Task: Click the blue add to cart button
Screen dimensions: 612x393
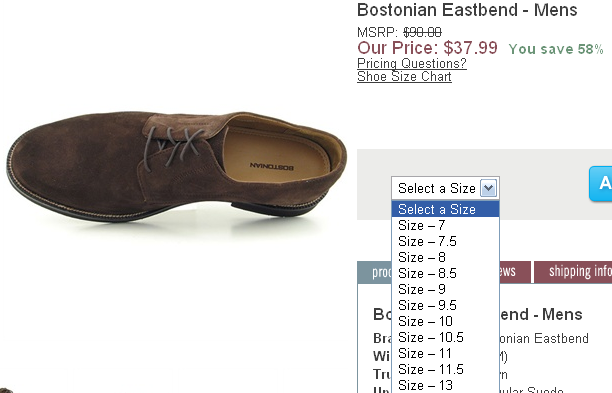Action: pyautogui.click(x=600, y=183)
